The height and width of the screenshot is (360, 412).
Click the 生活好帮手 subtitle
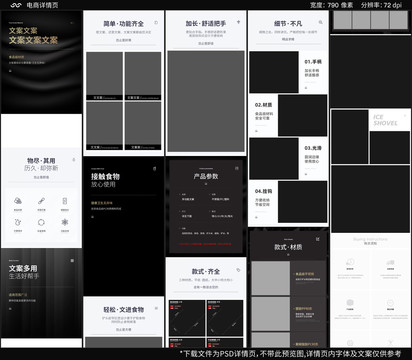[24, 276]
